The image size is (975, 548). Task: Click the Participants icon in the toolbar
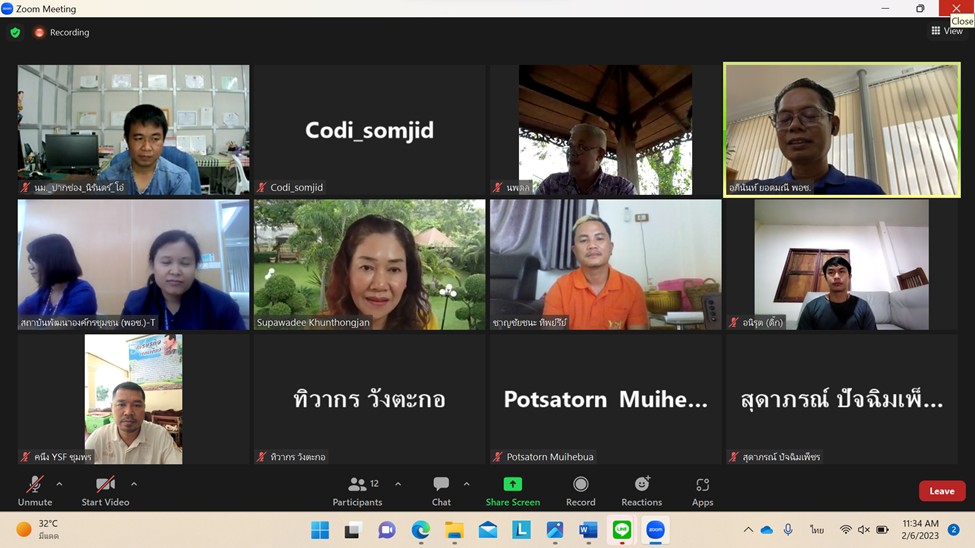[x=357, y=485]
